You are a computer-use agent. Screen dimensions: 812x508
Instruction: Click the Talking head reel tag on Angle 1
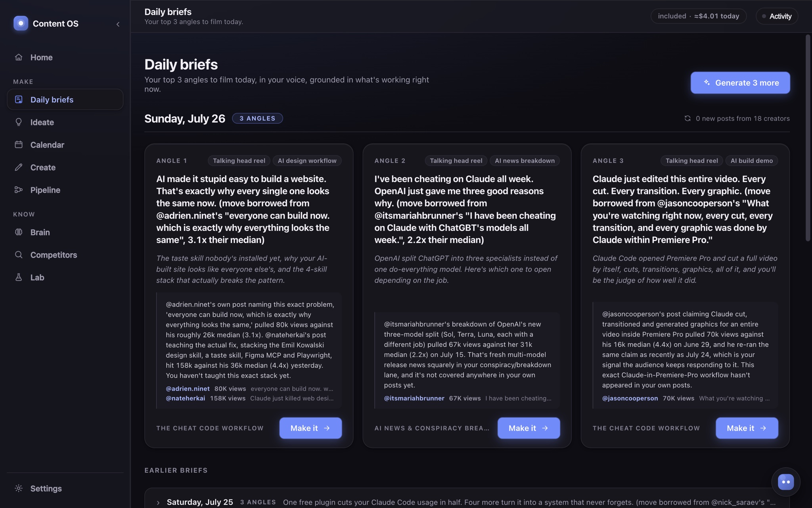click(239, 161)
